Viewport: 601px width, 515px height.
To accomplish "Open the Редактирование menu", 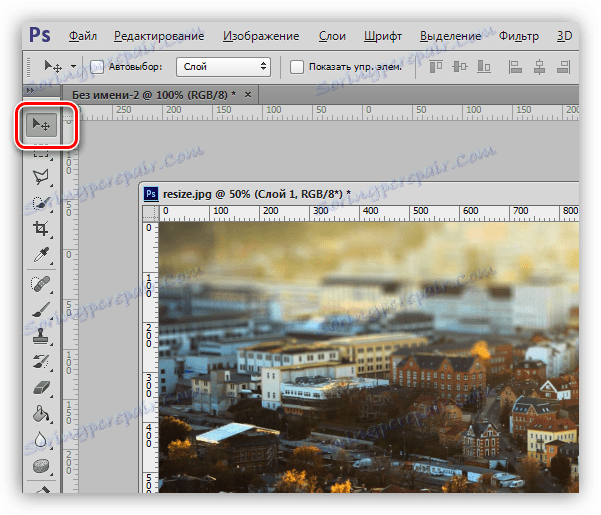I will point(159,36).
